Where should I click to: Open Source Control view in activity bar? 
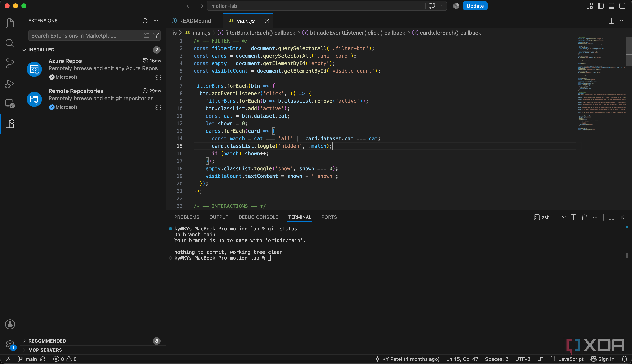pos(10,63)
